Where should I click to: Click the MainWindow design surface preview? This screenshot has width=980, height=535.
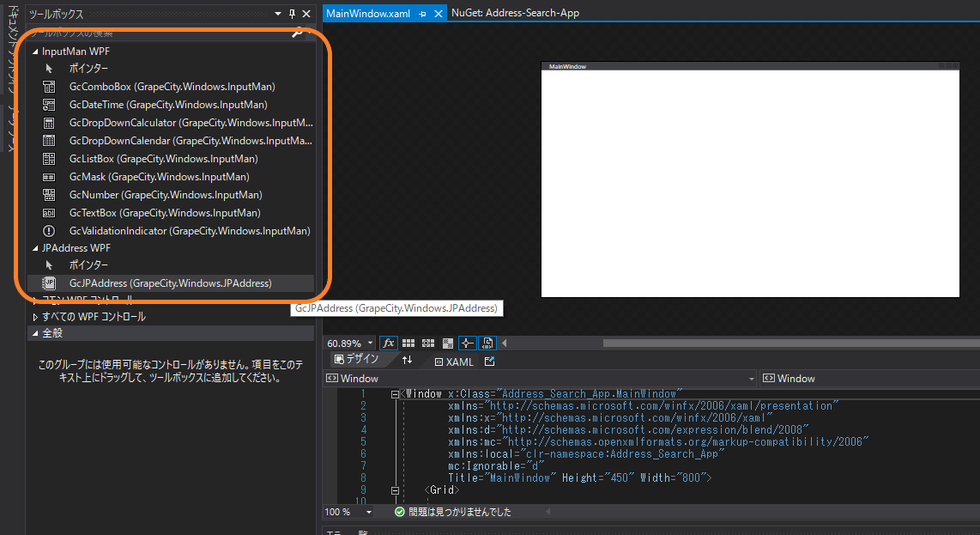tap(750, 180)
